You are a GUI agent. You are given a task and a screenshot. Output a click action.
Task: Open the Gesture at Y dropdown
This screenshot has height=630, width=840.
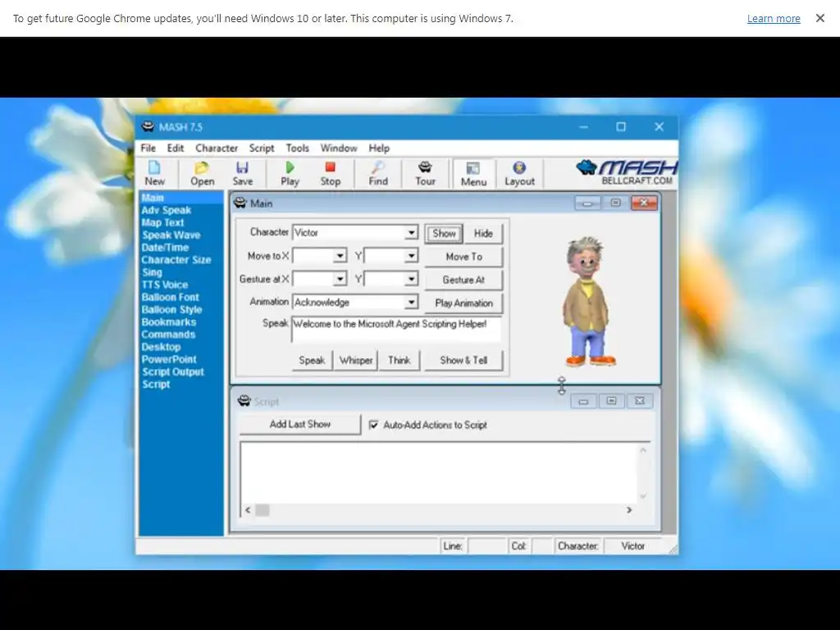411,279
